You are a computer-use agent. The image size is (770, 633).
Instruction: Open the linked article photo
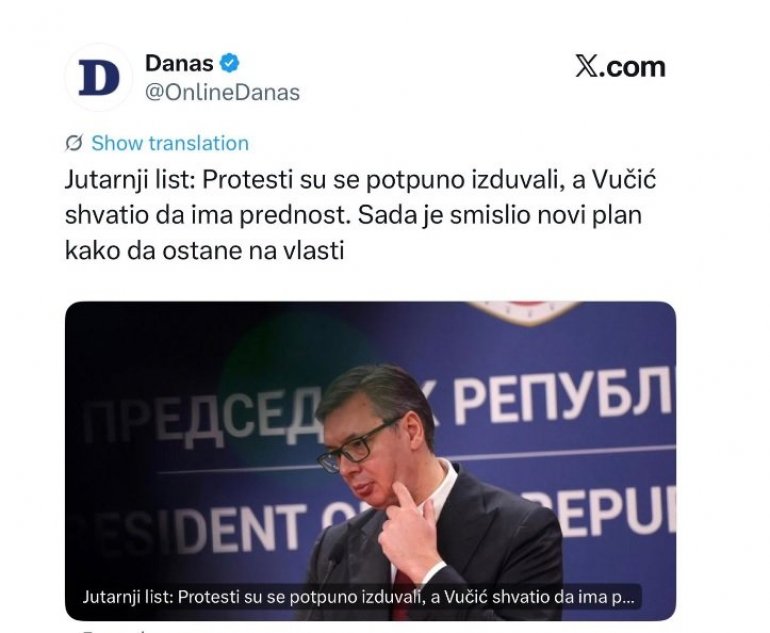click(x=370, y=461)
